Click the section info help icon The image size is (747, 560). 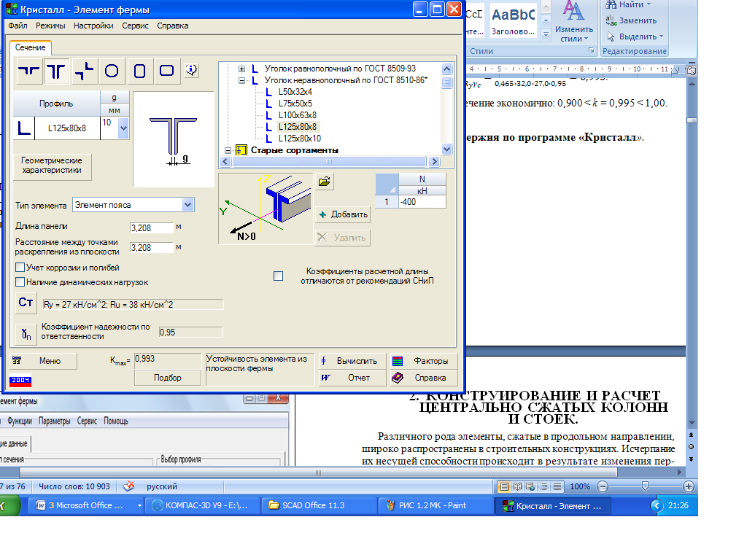[x=192, y=70]
